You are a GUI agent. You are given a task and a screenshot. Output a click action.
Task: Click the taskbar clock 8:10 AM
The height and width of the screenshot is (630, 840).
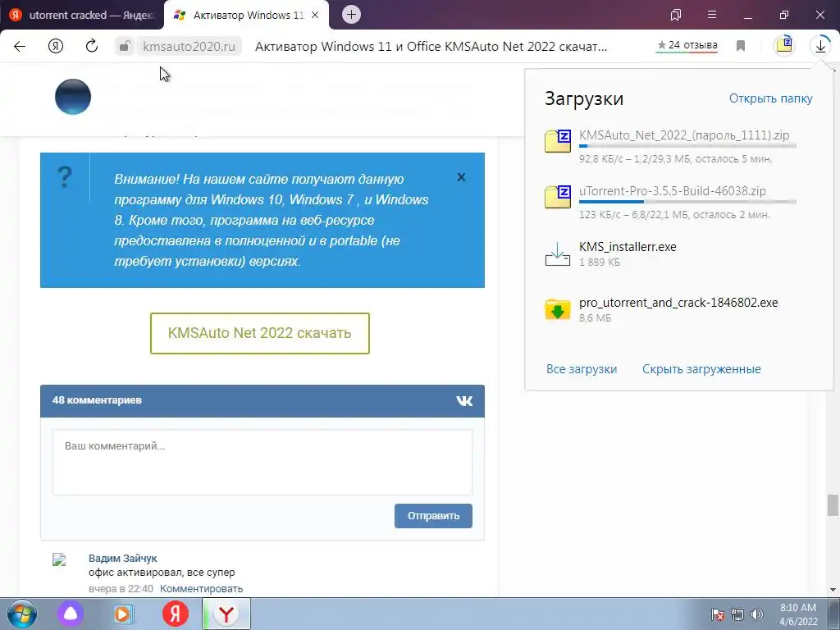coord(798,614)
